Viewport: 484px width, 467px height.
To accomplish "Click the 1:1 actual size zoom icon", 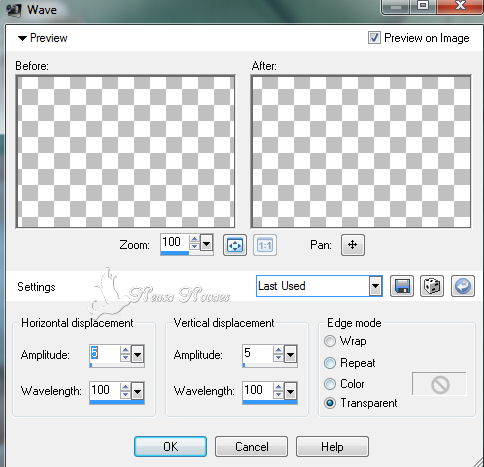I will pyautogui.click(x=265, y=245).
